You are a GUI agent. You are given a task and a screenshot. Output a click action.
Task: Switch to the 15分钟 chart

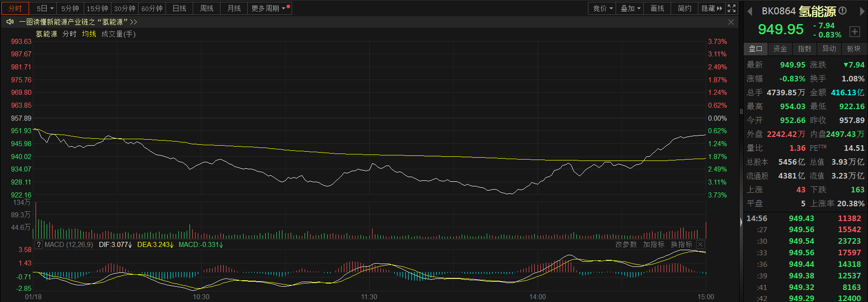[x=98, y=8]
